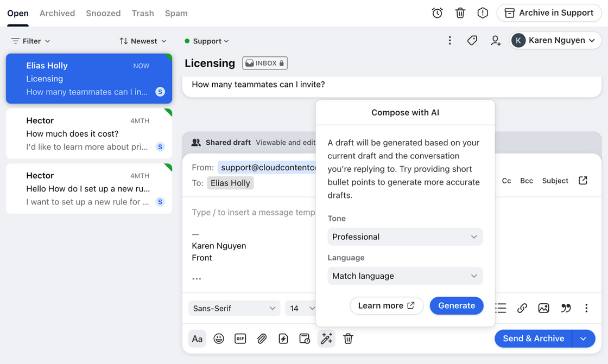
Task: Attach a file with the paperclip icon
Action: [x=262, y=339]
